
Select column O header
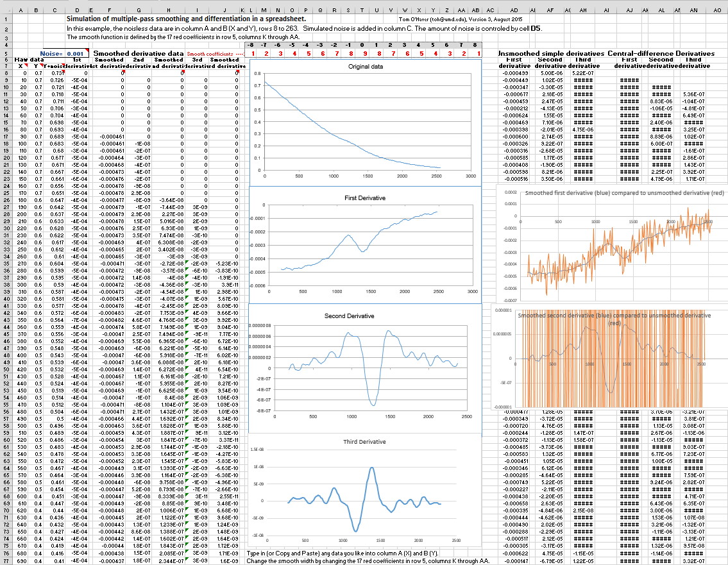292,11
